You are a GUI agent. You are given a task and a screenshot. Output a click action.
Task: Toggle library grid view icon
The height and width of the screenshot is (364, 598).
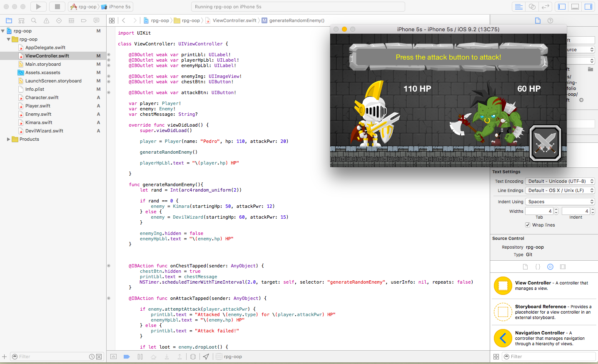496,357
